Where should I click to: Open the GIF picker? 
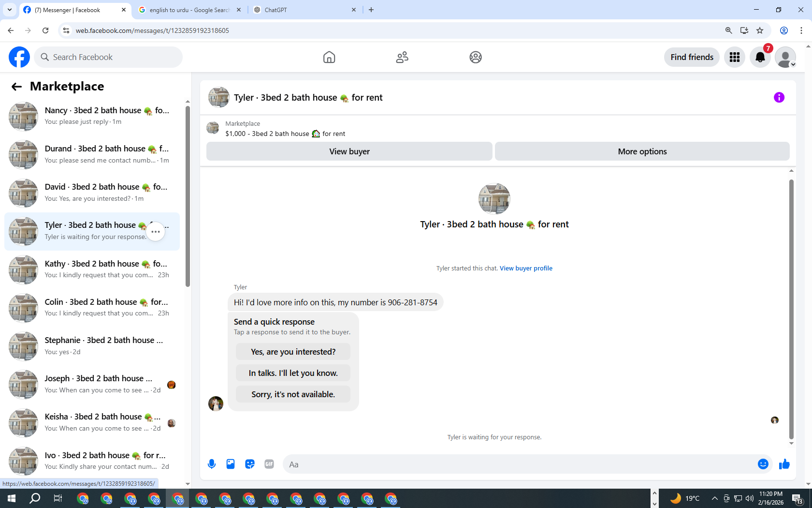[269, 464]
